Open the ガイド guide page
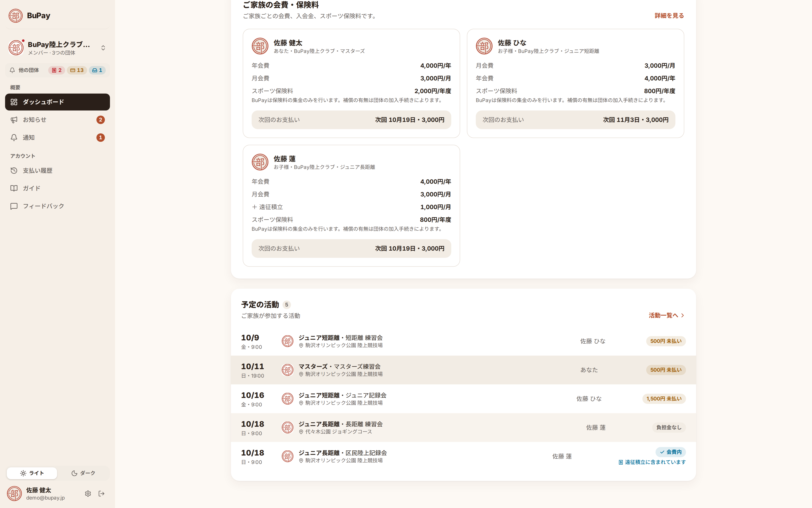Screen dimensions: 812x508 tap(57, 188)
